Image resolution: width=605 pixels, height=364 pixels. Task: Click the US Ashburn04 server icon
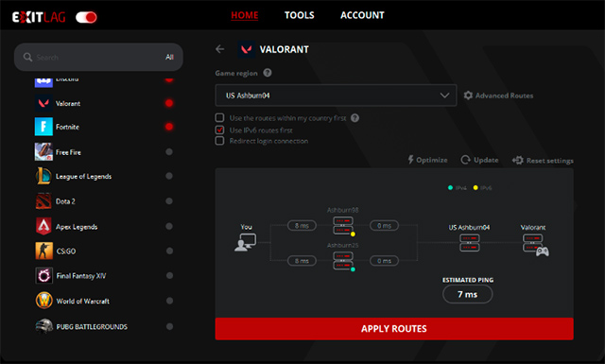point(470,242)
